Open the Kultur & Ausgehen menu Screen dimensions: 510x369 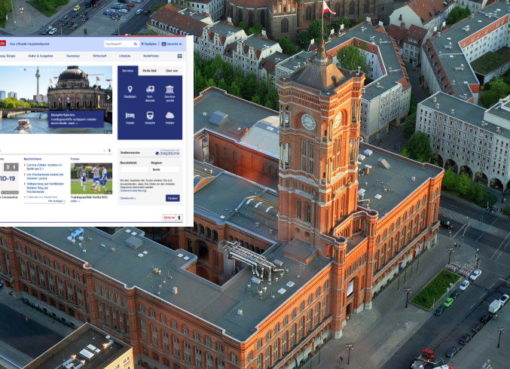tap(41, 56)
